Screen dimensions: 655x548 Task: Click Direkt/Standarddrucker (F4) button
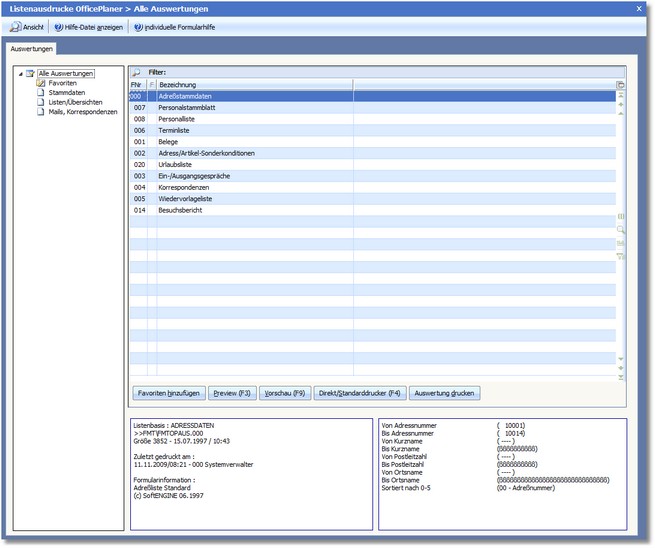[x=359, y=393]
